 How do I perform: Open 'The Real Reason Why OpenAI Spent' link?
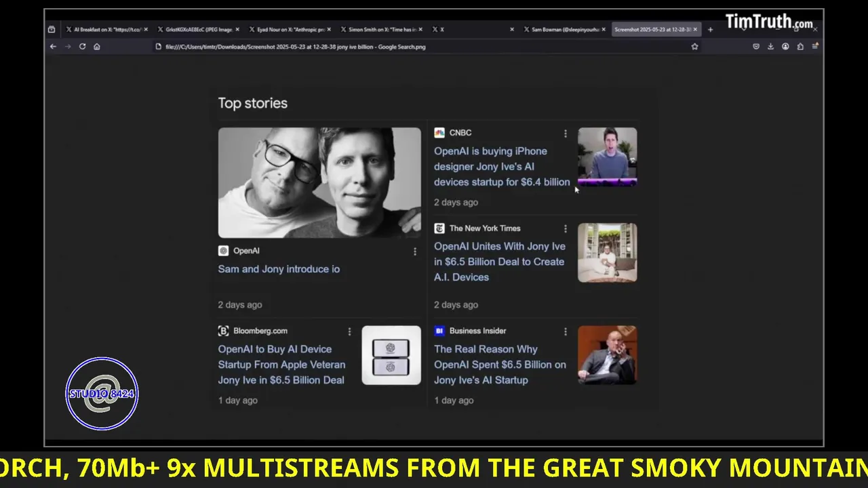point(500,365)
